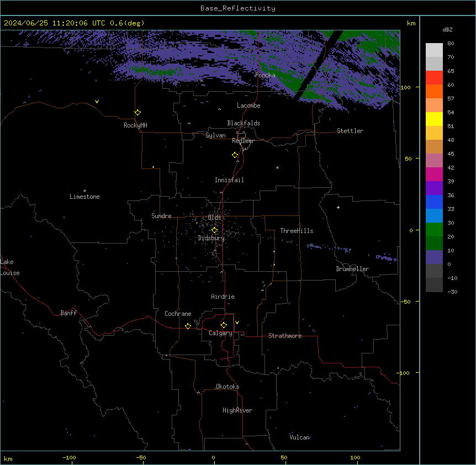
Task: Select the purple 36–39 dBZ legend swatch
Action: pyautogui.click(x=434, y=188)
